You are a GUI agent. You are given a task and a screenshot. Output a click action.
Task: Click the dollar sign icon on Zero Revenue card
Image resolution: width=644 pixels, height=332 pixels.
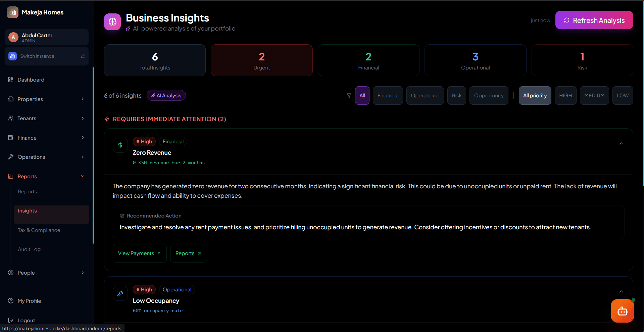tap(120, 145)
